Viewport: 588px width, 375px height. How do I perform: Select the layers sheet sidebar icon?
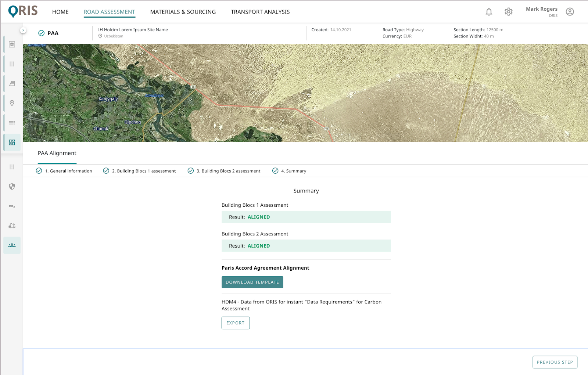click(x=12, y=84)
